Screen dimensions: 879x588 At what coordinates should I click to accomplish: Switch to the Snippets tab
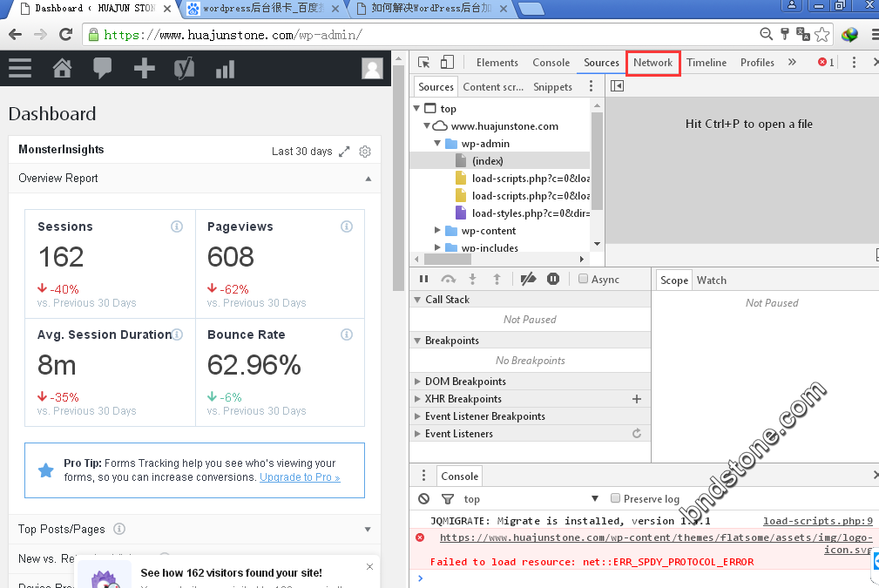point(552,87)
